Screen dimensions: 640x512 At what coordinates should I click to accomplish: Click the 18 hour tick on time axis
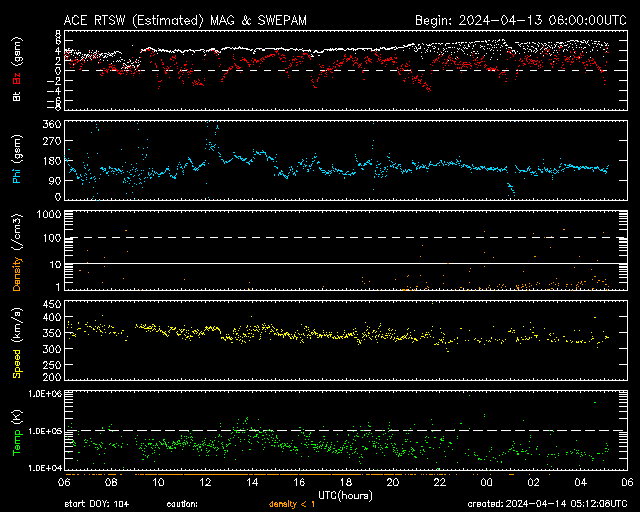click(345, 483)
